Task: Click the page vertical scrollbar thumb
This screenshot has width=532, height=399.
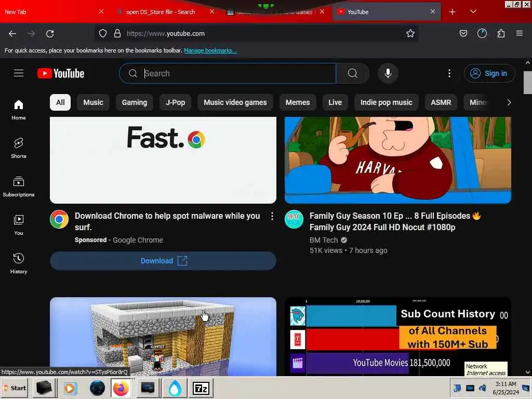Action: click(x=528, y=83)
